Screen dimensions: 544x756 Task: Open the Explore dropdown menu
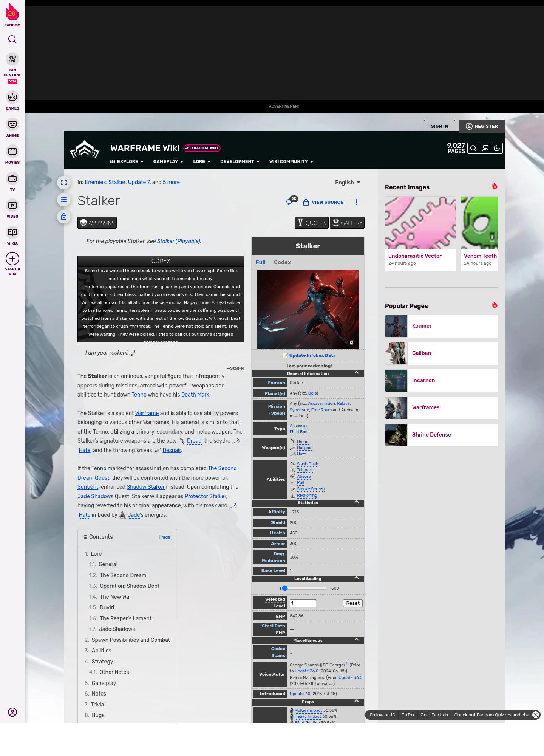[x=127, y=161]
